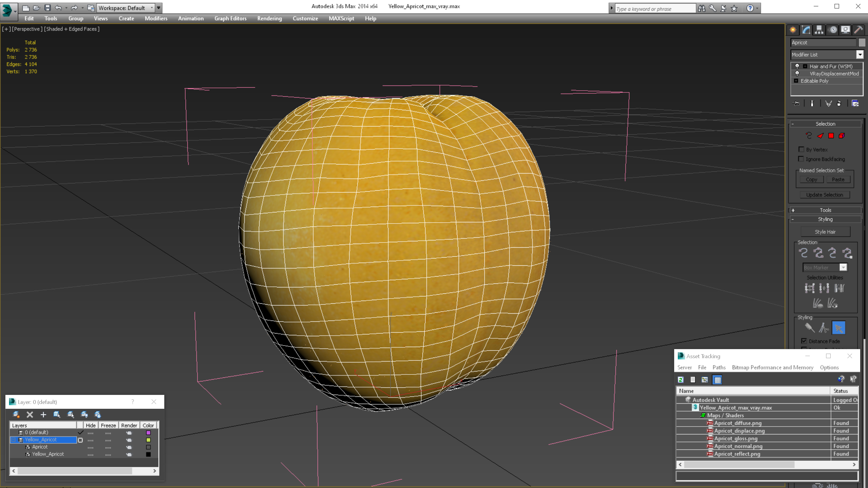
Task: Open the Modifiers menu
Action: (156, 18)
